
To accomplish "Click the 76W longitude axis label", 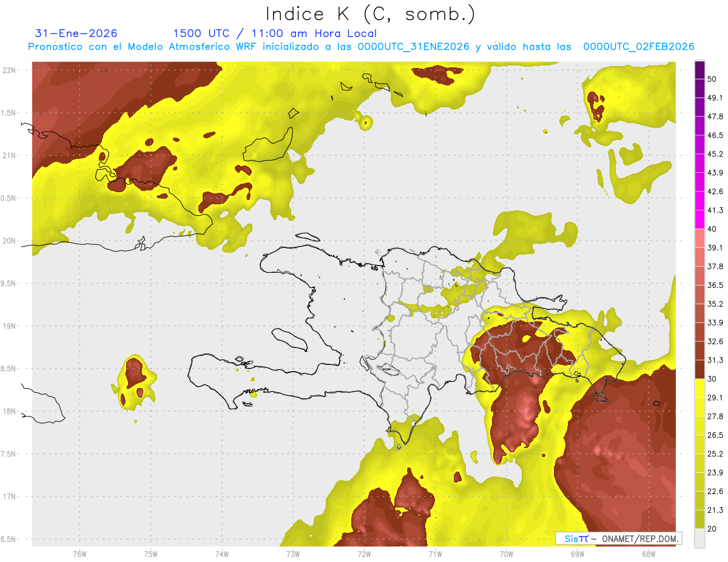I will pyautogui.click(x=79, y=554).
